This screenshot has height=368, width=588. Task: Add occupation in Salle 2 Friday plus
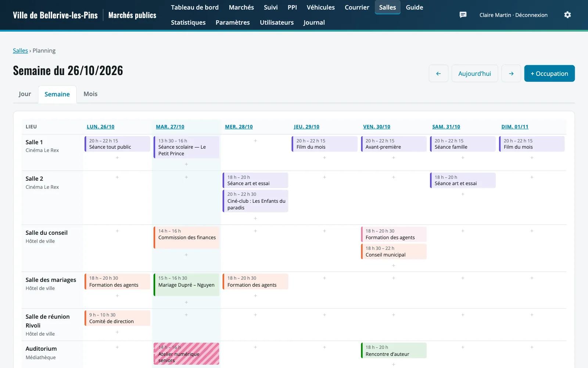tap(394, 177)
